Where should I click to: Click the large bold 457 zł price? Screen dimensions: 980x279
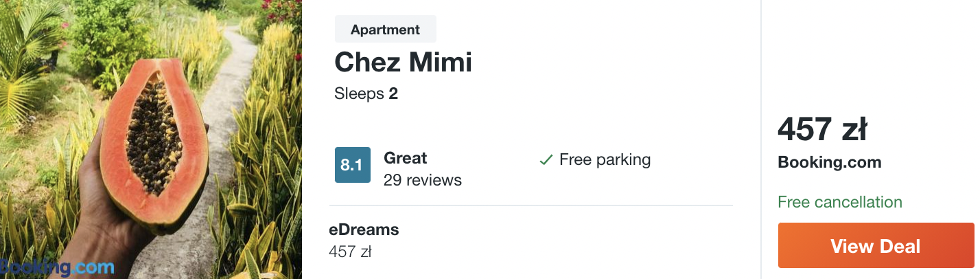coord(822,129)
